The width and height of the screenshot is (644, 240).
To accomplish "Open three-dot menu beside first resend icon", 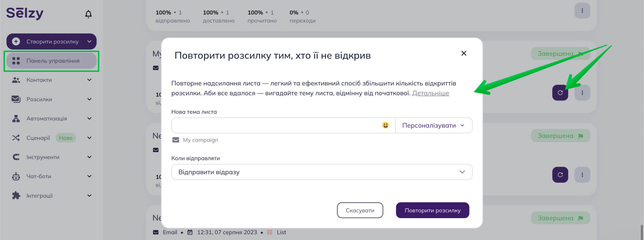I will 582,93.
